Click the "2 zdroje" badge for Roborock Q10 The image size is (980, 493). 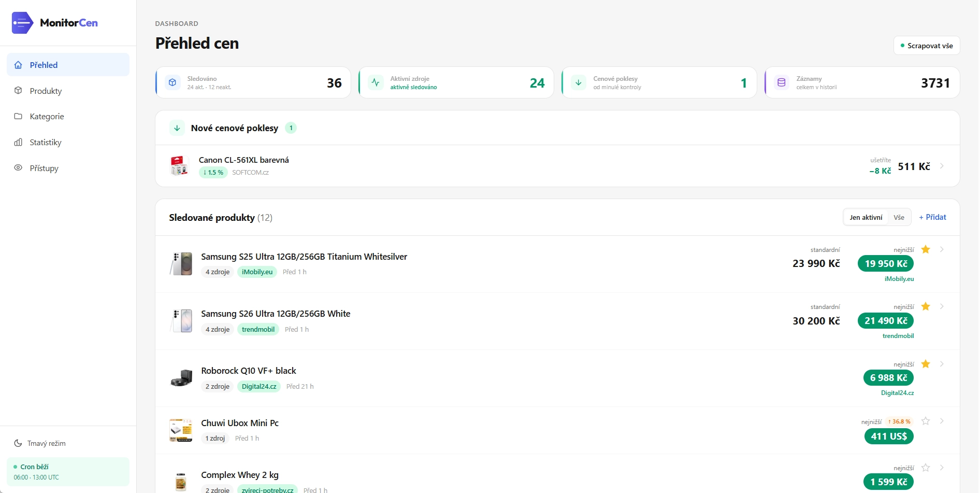click(218, 386)
